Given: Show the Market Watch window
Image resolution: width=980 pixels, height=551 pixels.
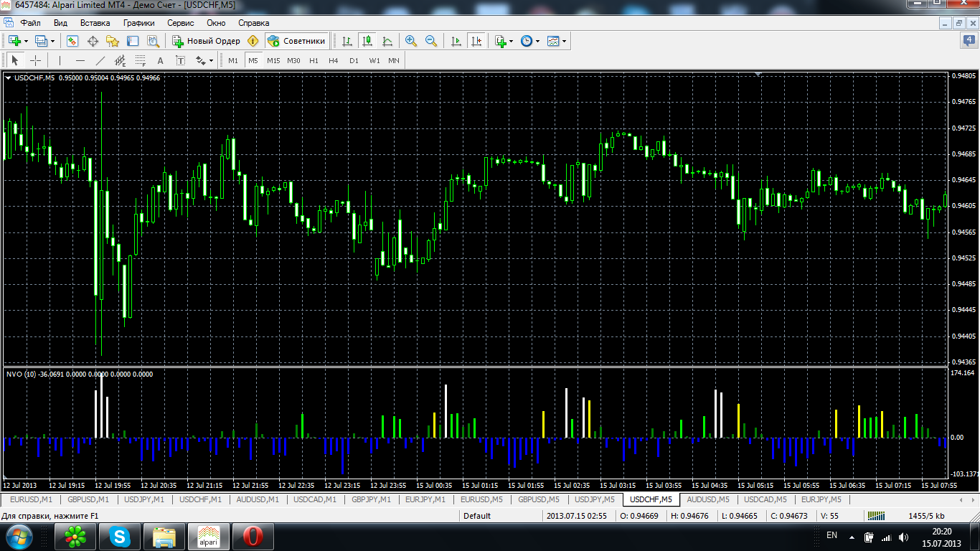Looking at the screenshot, I should (72, 41).
